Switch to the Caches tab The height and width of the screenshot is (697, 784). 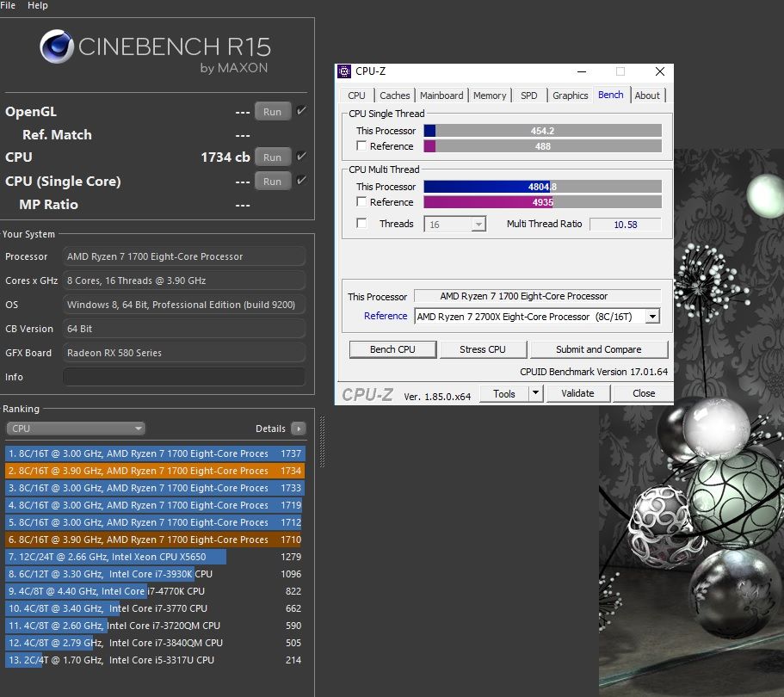(x=394, y=96)
